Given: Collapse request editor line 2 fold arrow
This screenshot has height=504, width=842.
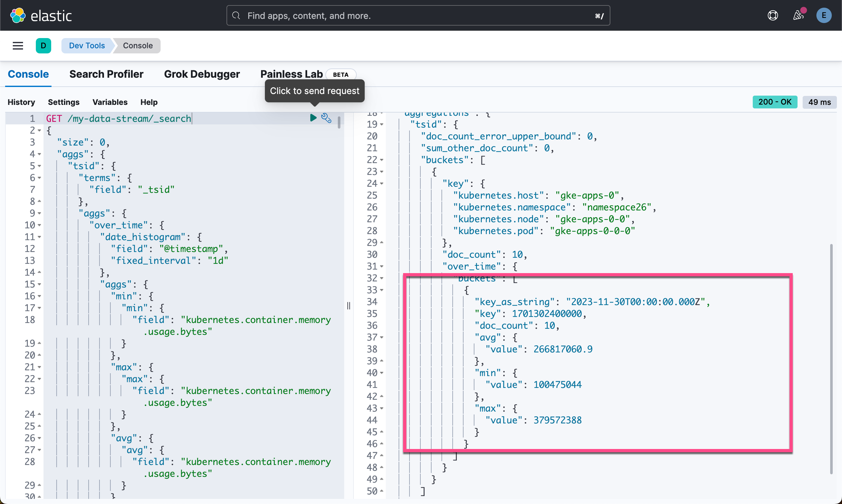Looking at the screenshot, I should pyautogui.click(x=39, y=130).
